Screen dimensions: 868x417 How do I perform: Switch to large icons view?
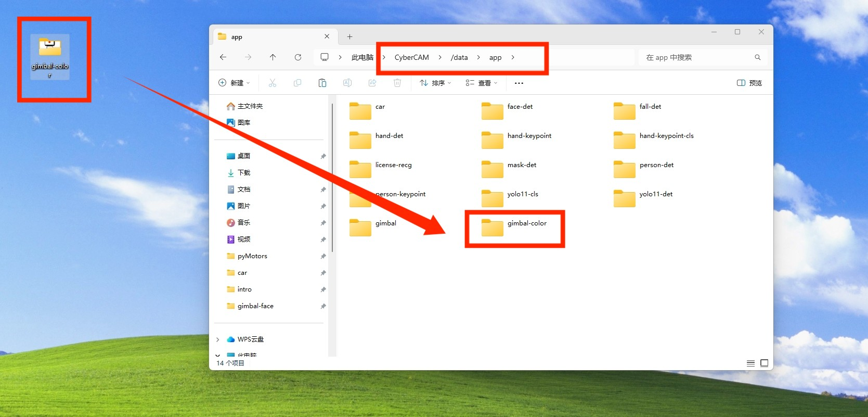click(x=764, y=363)
